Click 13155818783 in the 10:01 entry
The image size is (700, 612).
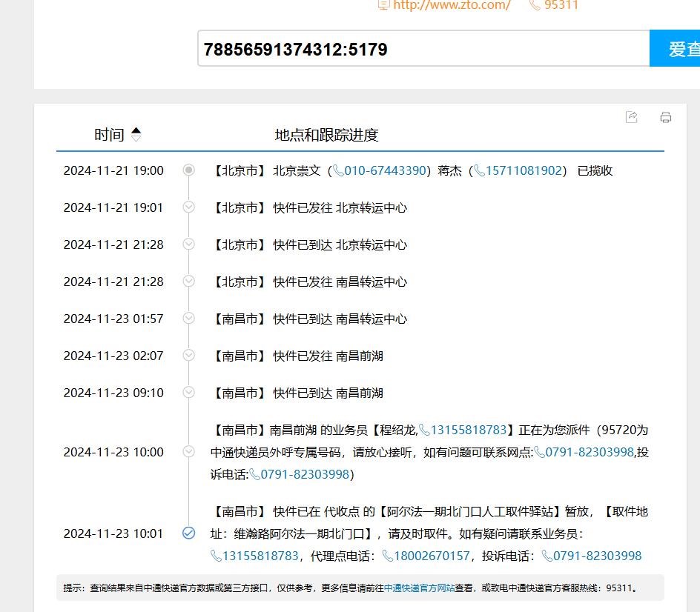coord(260,556)
